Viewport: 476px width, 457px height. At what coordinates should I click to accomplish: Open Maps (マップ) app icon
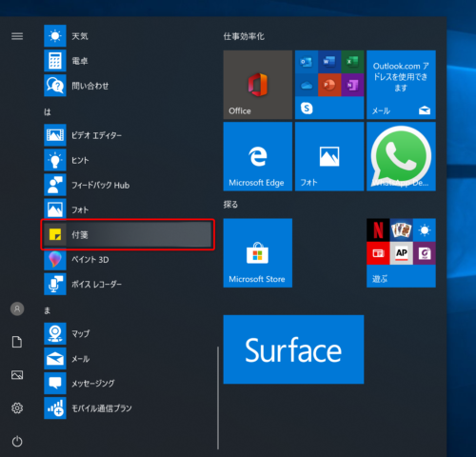point(55,333)
